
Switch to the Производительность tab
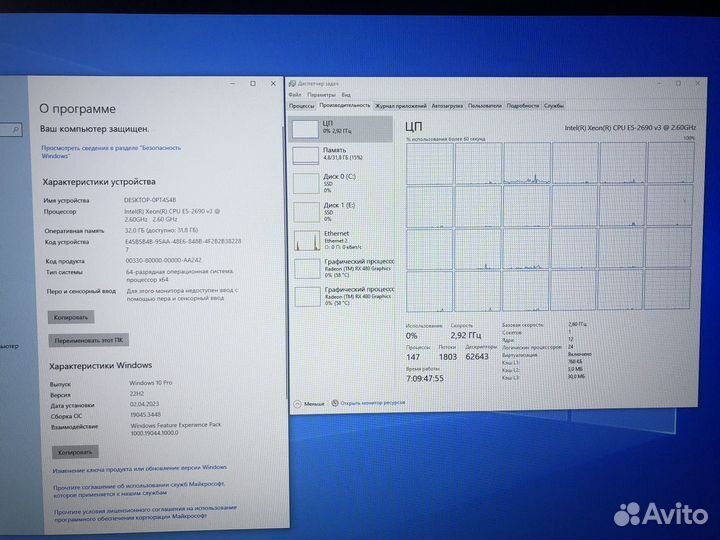[344, 105]
